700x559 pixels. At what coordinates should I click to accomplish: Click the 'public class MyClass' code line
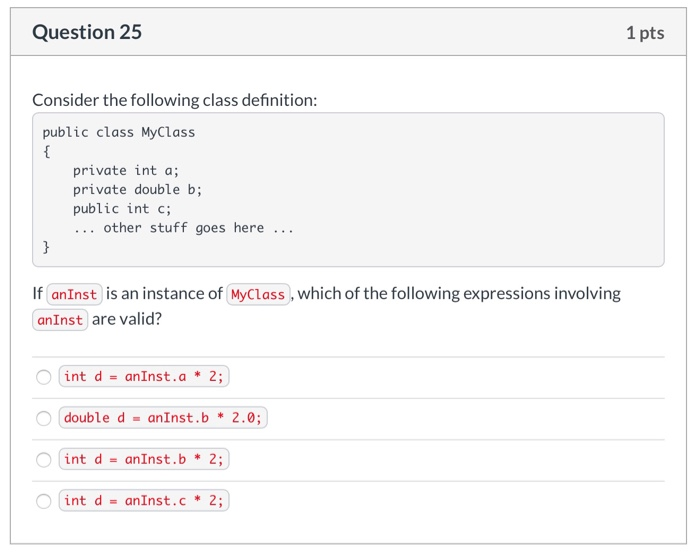click(x=119, y=132)
